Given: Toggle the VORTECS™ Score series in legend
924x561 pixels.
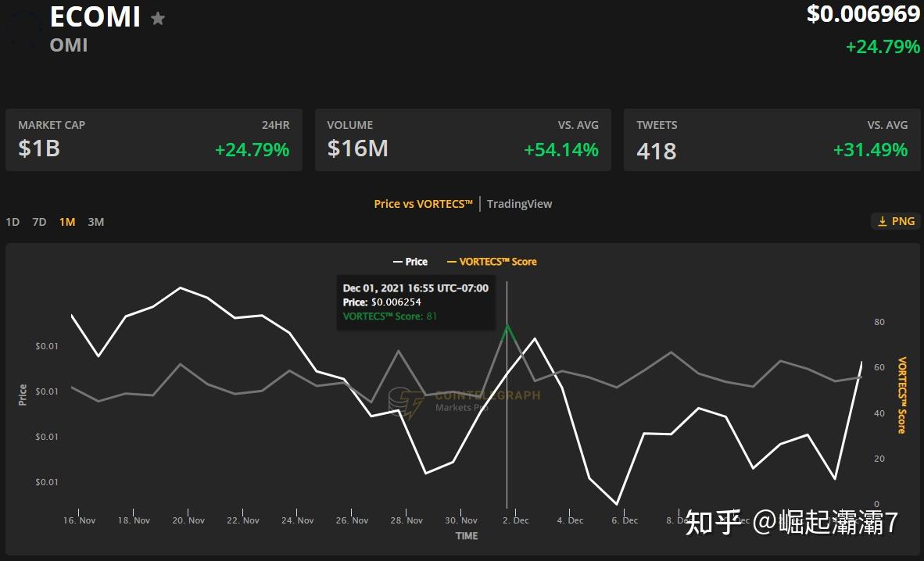Looking at the screenshot, I should [492, 262].
